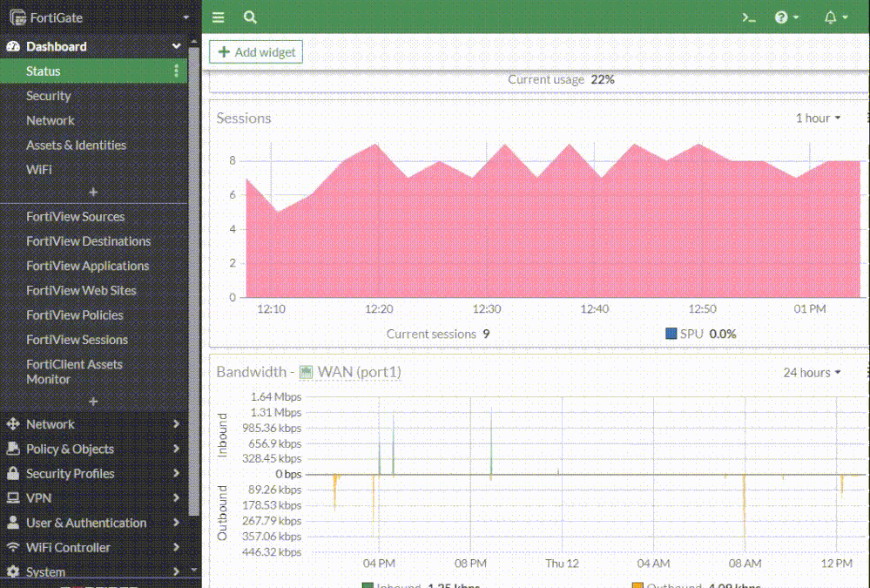Open Status options three-dot icon
870x588 pixels.
point(177,71)
